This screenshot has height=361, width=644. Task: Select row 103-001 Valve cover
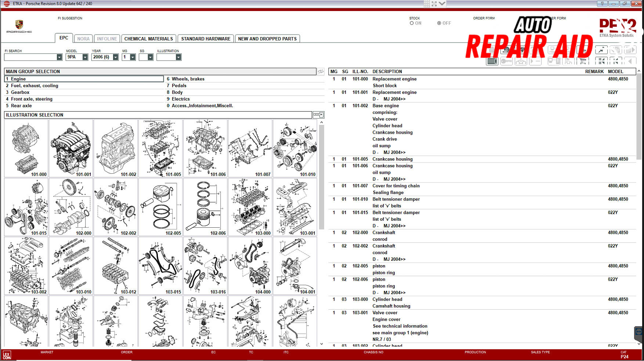482,326
